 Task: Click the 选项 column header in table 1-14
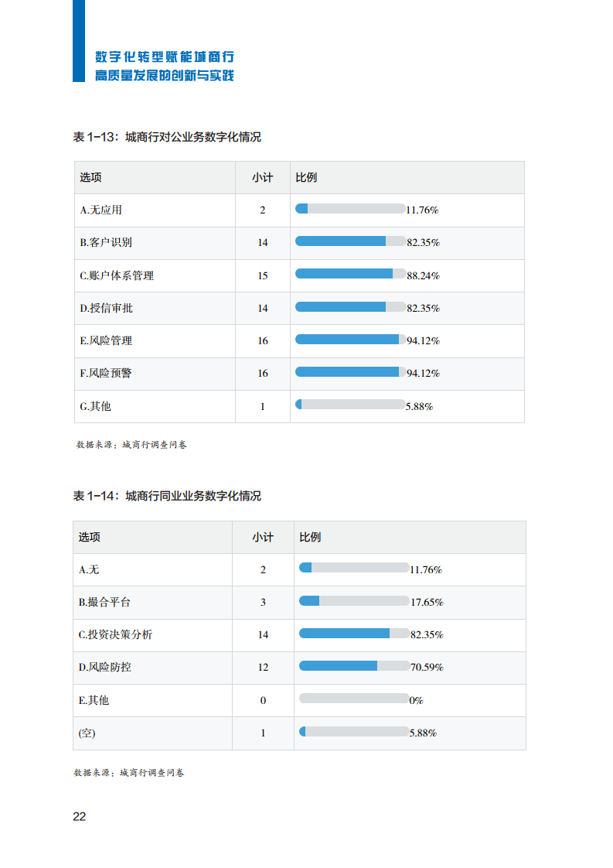(90, 537)
